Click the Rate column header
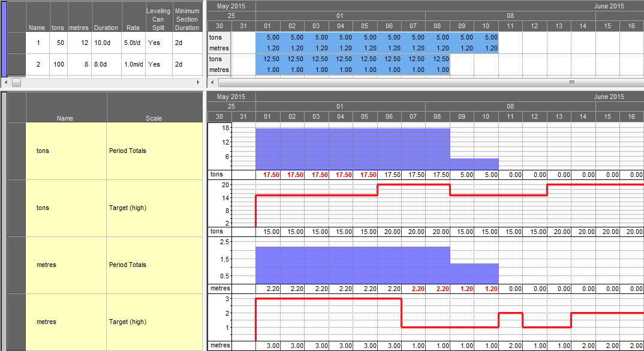The image size is (644, 351). pos(133,28)
